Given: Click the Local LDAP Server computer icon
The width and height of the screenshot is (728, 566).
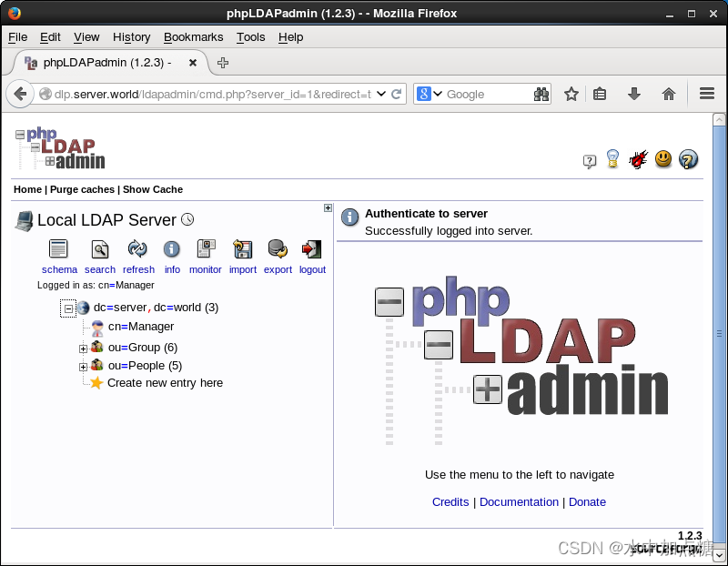Looking at the screenshot, I should pos(25,220).
